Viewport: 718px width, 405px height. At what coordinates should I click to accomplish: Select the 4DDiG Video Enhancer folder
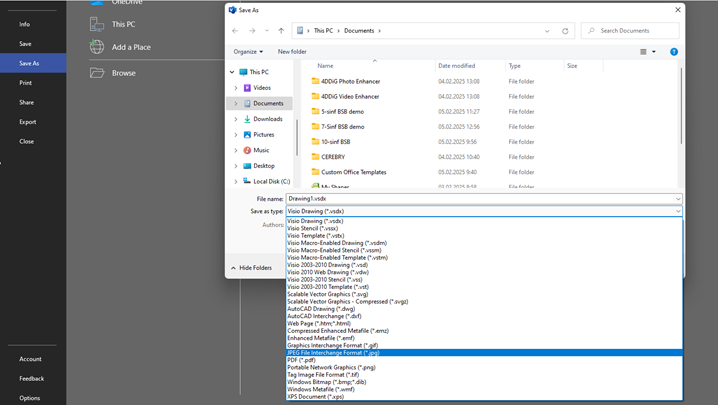(350, 96)
